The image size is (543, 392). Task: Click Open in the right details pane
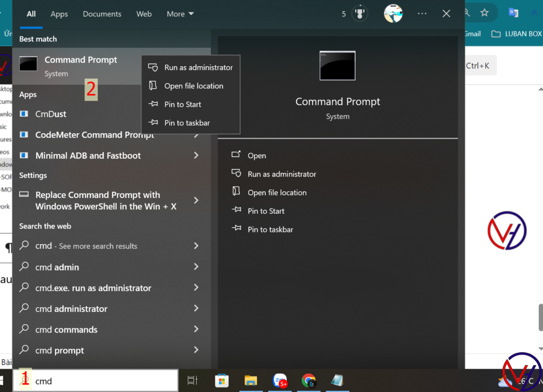point(257,155)
